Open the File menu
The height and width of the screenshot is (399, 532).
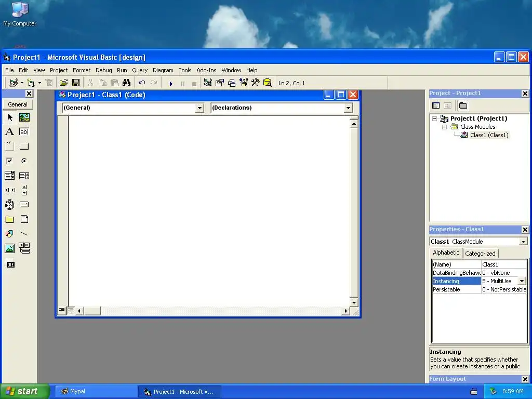(9, 70)
